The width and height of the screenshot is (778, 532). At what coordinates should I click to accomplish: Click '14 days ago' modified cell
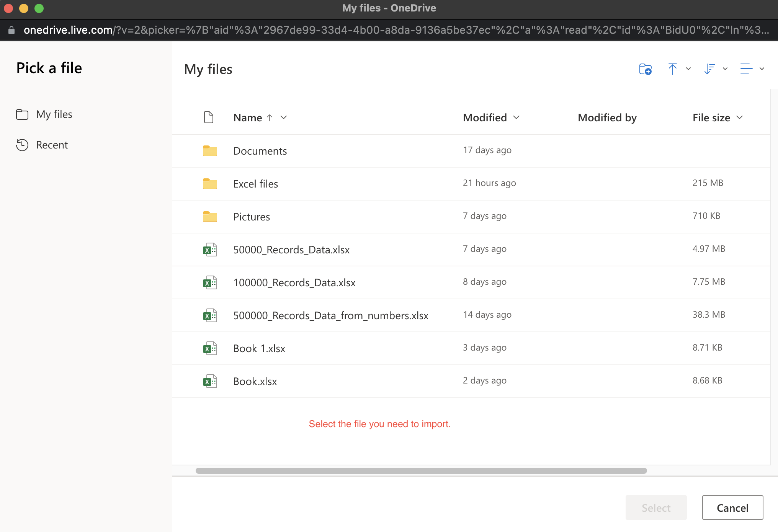coord(487,315)
